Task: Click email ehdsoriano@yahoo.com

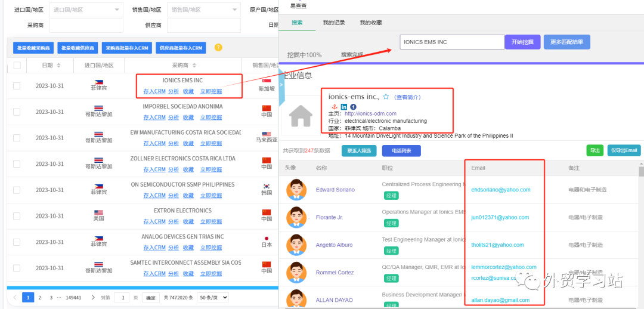Action: point(501,190)
